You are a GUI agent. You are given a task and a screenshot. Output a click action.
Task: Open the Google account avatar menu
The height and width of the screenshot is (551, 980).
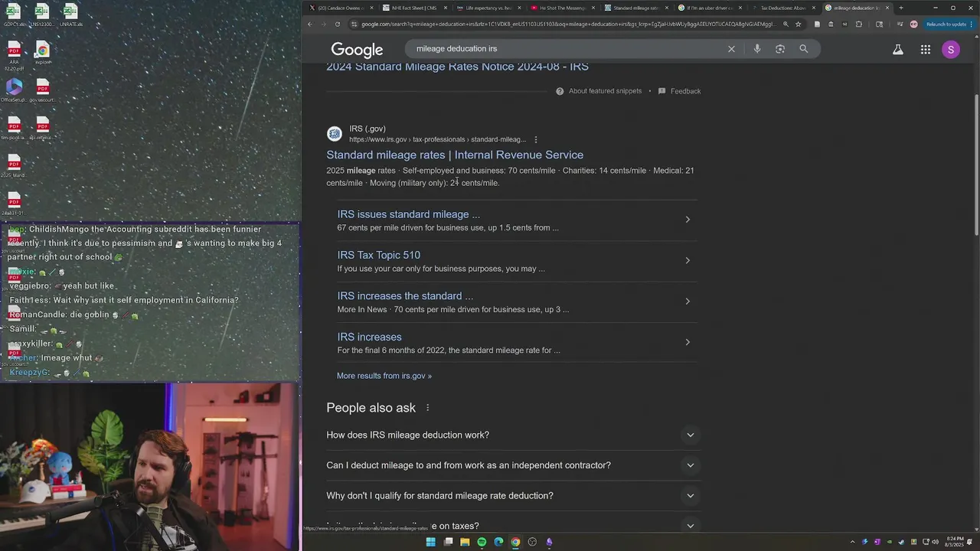pyautogui.click(x=951, y=50)
